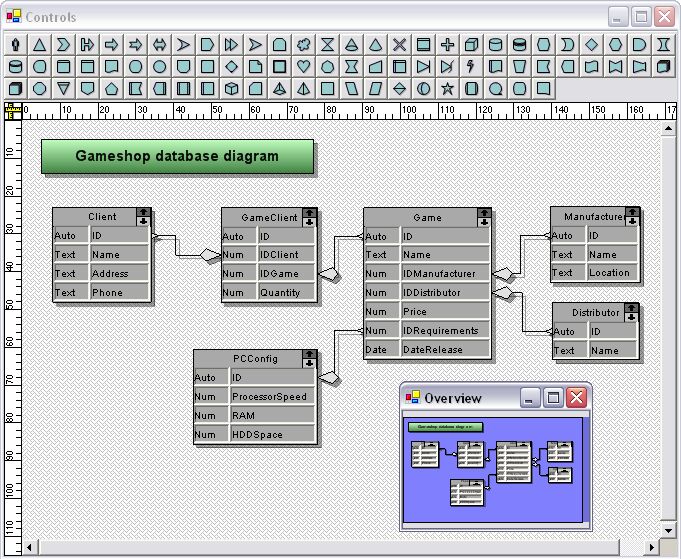Choose the cloud-like gear shape
The width and height of the screenshot is (681, 559).
coord(304,45)
